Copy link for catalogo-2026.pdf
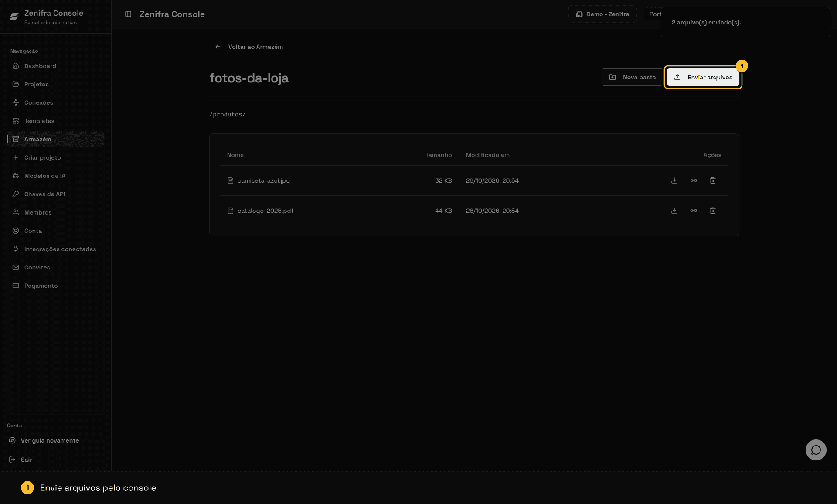This screenshot has width=837, height=504. (694, 211)
